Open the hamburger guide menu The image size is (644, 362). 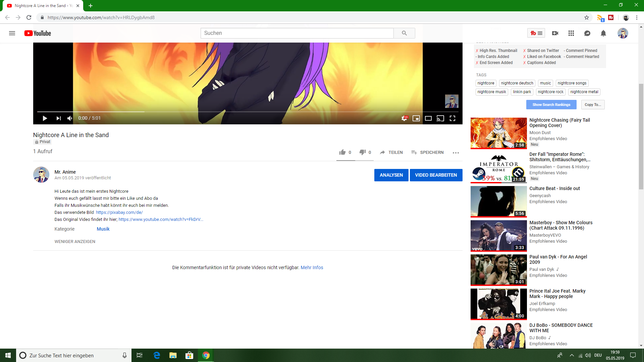[x=12, y=33]
